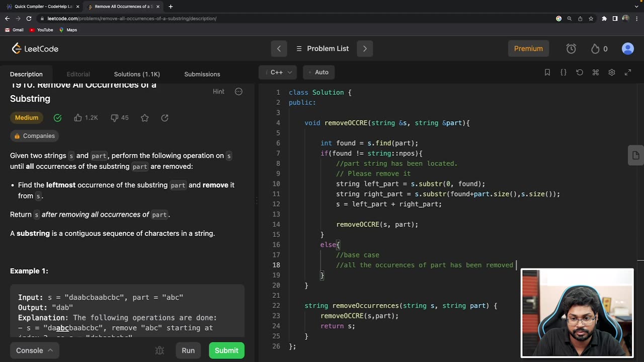This screenshot has height=362, width=644.
Task: Submit the solution
Action: coord(226,350)
